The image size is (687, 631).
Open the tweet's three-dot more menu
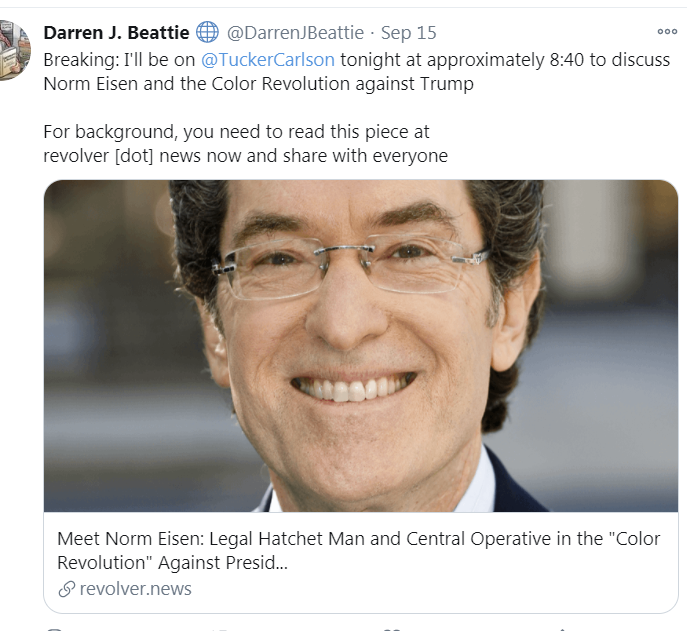point(667,32)
